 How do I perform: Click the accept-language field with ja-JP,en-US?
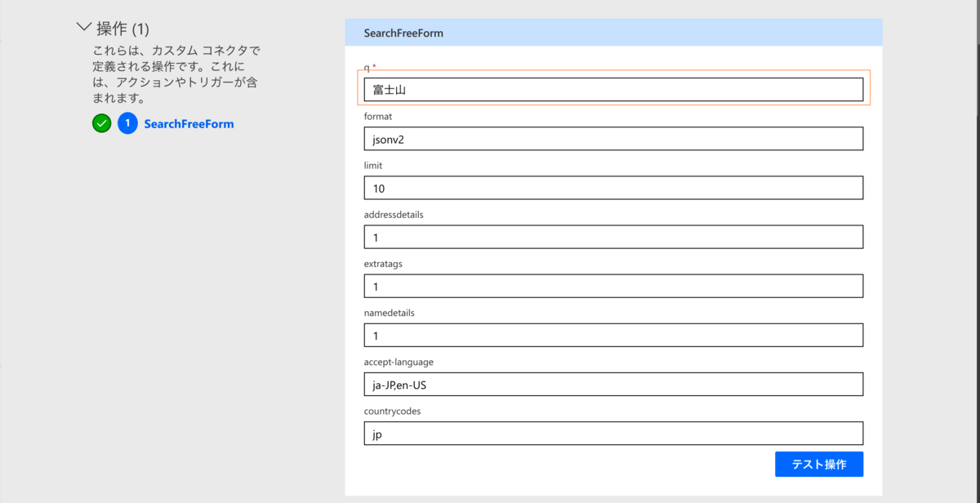[613, 384]
